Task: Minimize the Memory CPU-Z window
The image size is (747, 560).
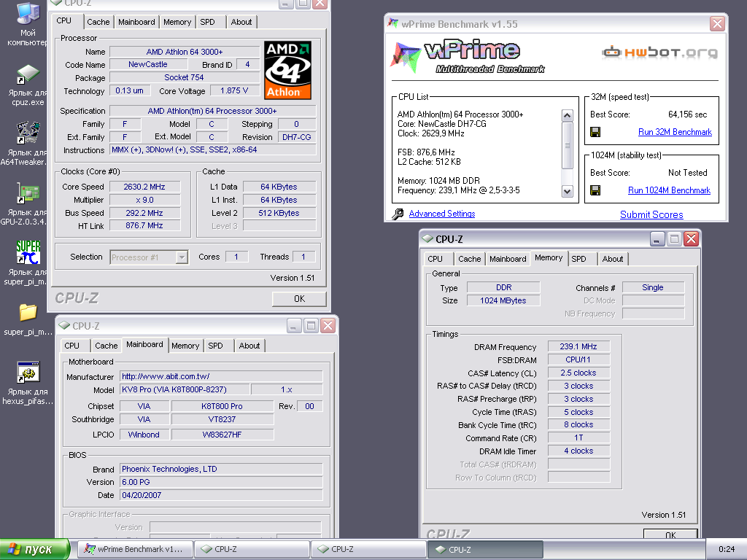Action: [657, 238]
